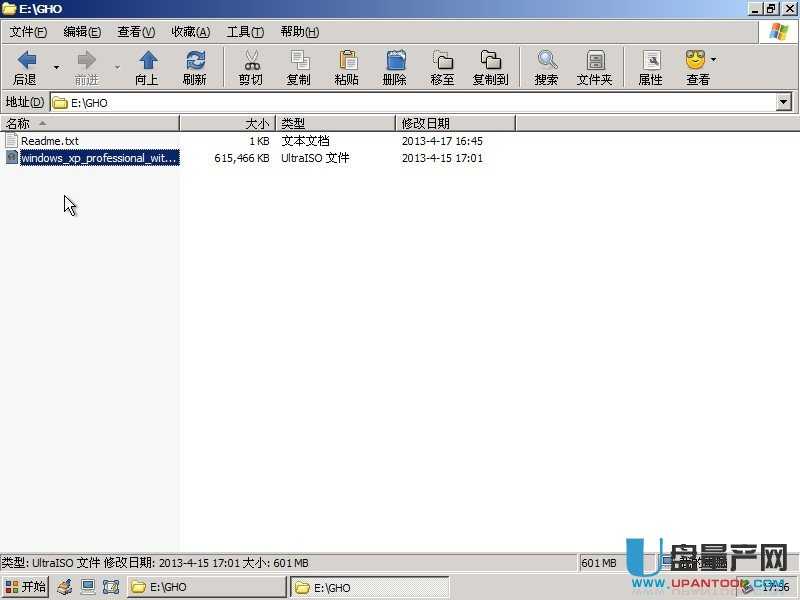The width and height of the screenshot is (800, 600).
Task: Click the Windows flag logo throbber
Action: (779, 32)
